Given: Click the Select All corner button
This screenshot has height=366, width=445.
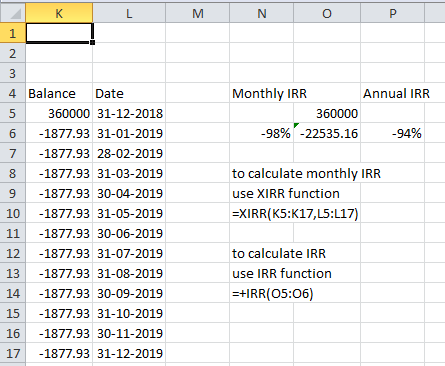Looking at the screenshot, I should (x=13, y=13).
